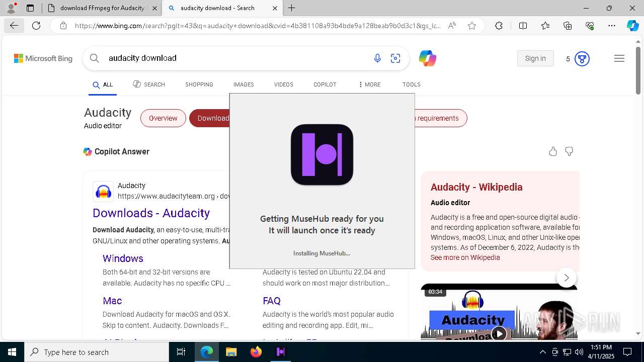
Task: Open Microsoft Rewards medal icon
Action: pos(582,59)
